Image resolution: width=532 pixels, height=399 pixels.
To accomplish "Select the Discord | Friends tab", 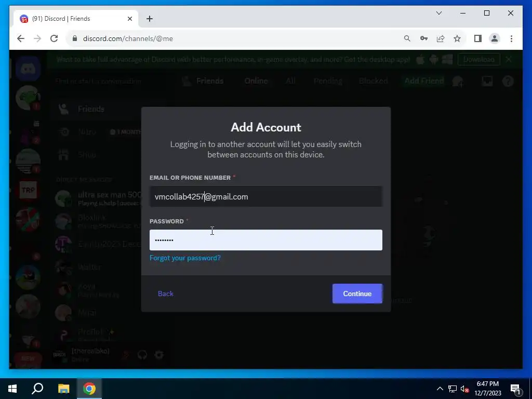I will coord(75,19).
